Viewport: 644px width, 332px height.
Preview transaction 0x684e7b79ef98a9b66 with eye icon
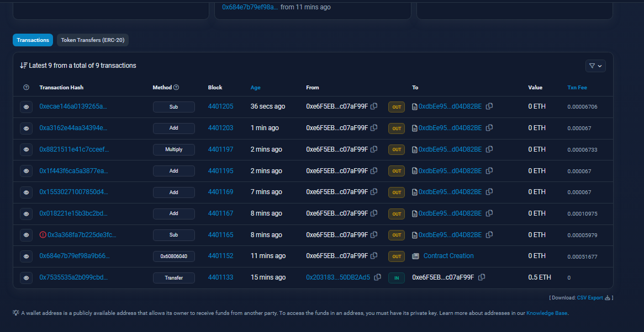[x=27, y=256]
